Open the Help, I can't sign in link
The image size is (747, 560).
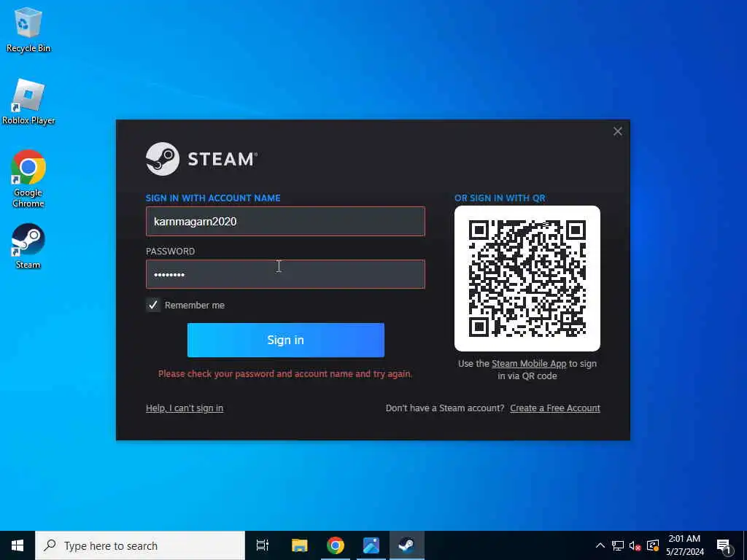(x=185, y=408)
